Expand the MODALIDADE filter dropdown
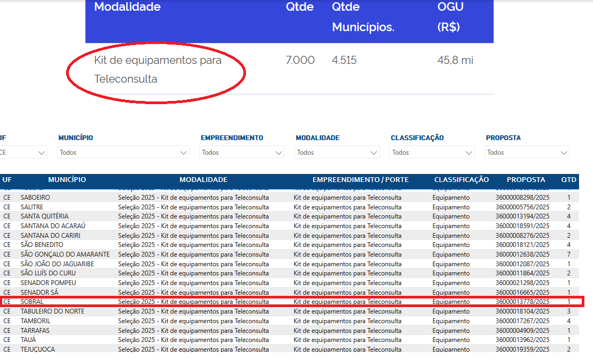The image size is (593, 364). pyautogui.click(x=337, y=152)
